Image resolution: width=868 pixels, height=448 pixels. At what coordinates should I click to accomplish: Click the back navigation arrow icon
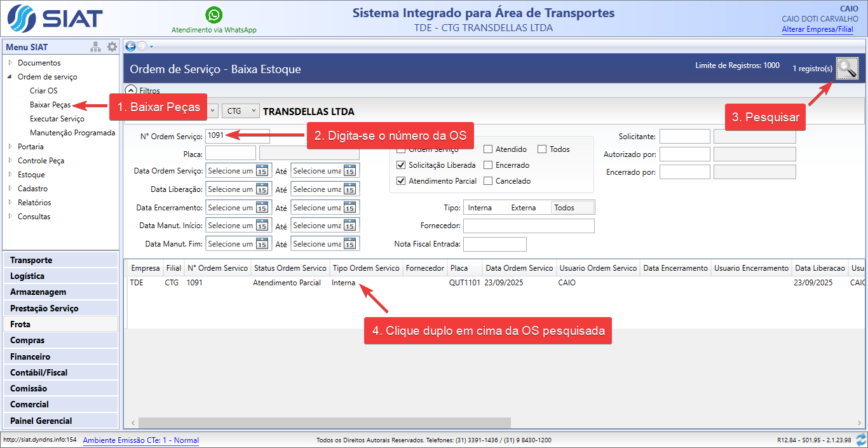coord(130,46)
